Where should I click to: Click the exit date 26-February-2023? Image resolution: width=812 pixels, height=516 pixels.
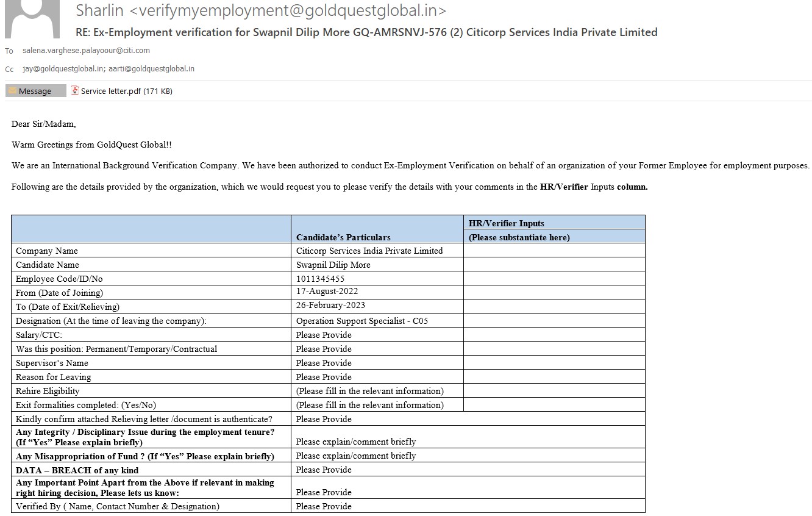(x=331, y=306)
